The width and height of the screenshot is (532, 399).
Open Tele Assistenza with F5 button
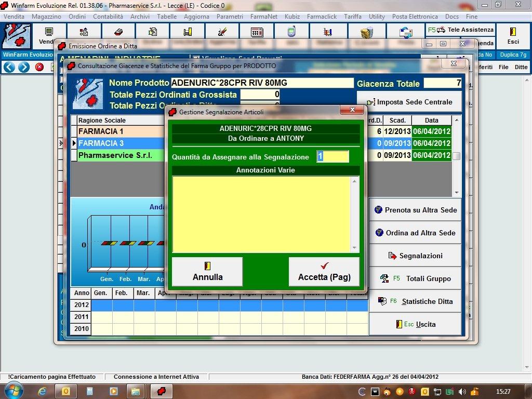tap(460, 30)
